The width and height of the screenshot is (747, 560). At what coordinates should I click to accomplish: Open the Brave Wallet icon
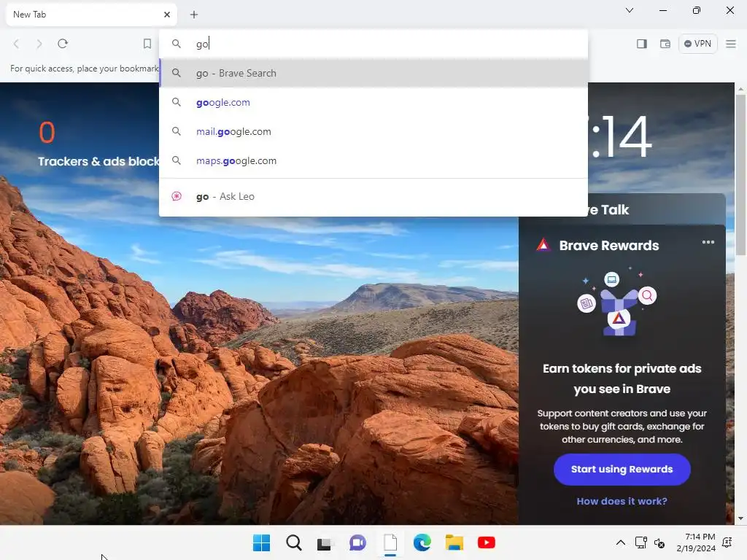tap(665, 44)
